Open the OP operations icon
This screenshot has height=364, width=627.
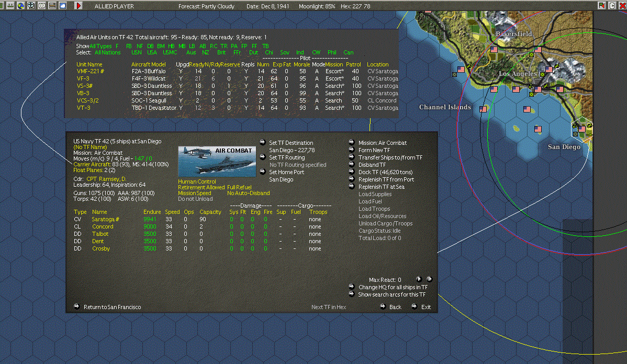pyautogui.click(x=41, y=6)
